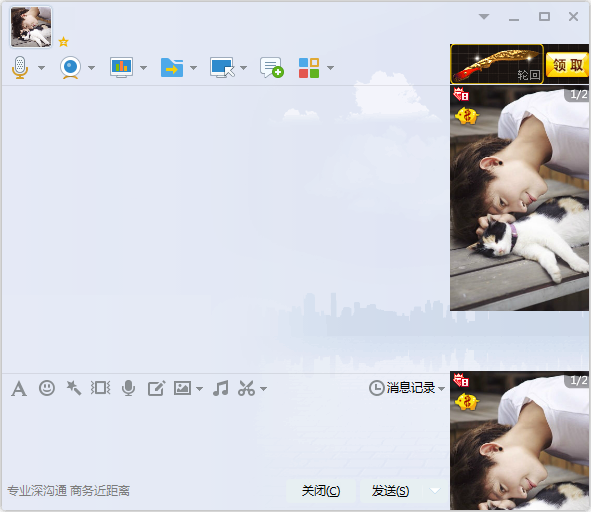
Task: Minimize the chat window
Action: [x=514, y=19]
